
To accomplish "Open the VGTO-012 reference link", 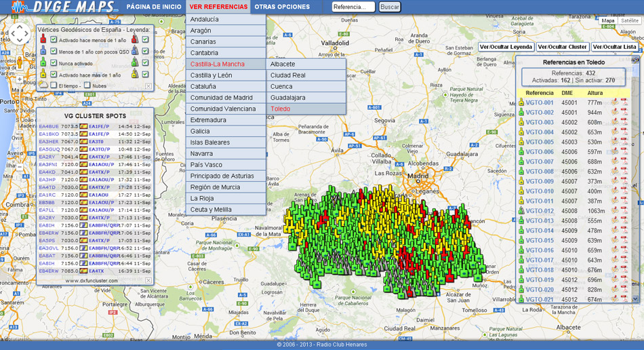I will click(x=540, y=211).
